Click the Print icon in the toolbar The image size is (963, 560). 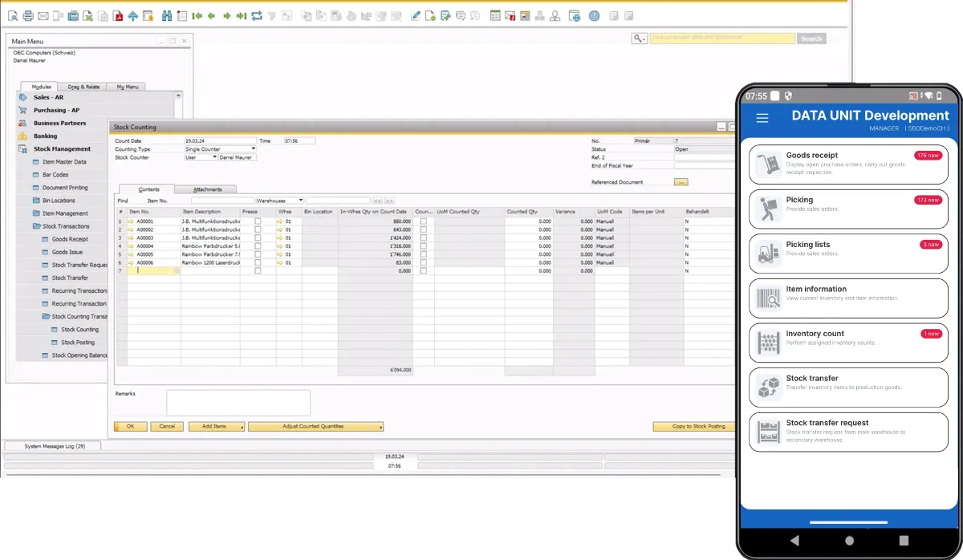point(28,15)
